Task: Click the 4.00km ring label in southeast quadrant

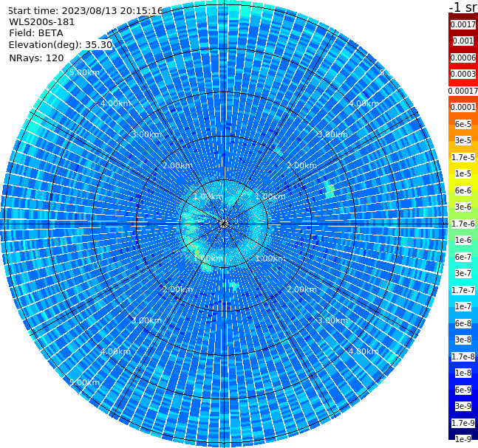Action: pos(363,351)
